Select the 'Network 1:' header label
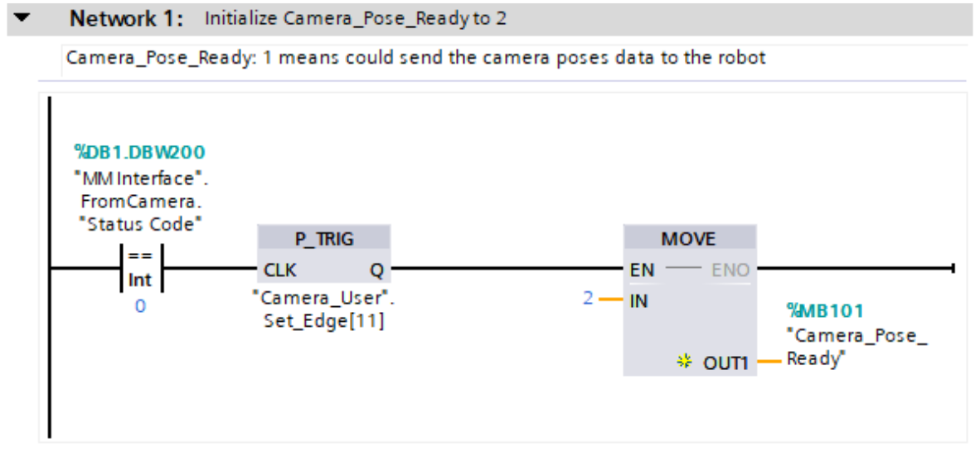Viewport: 980px width, 453px height. click(126, 18)
